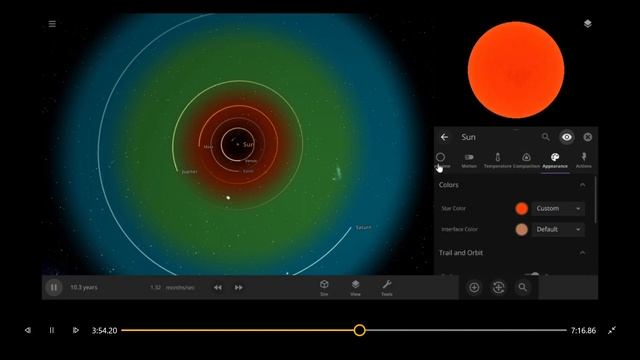Search properties in the Sun panel
Screen dimensions: 640x360
tap(545, 137)
